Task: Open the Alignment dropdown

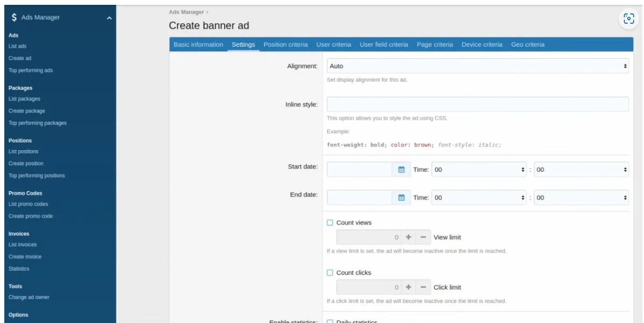Action: tap(477, 66)
